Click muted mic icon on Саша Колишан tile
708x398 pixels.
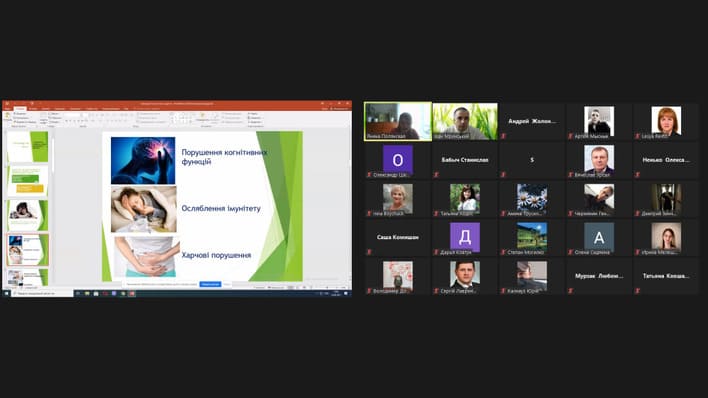coord(369,252)
